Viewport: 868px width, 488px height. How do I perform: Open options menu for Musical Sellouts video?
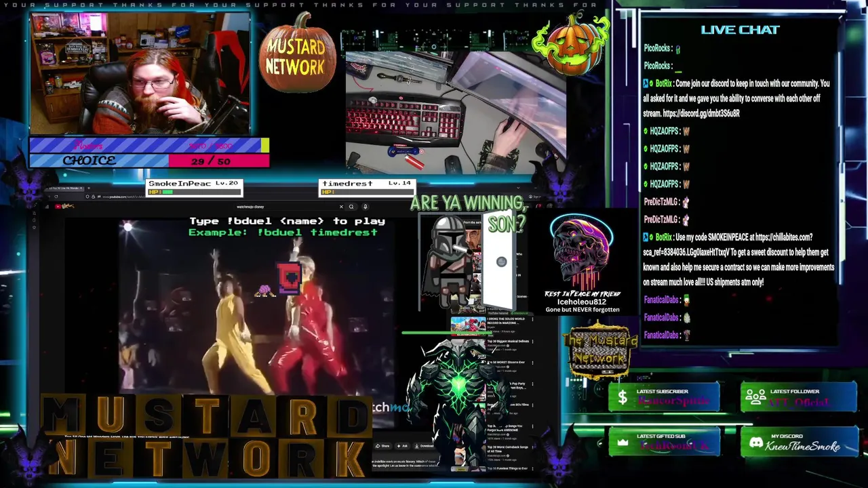533,341
